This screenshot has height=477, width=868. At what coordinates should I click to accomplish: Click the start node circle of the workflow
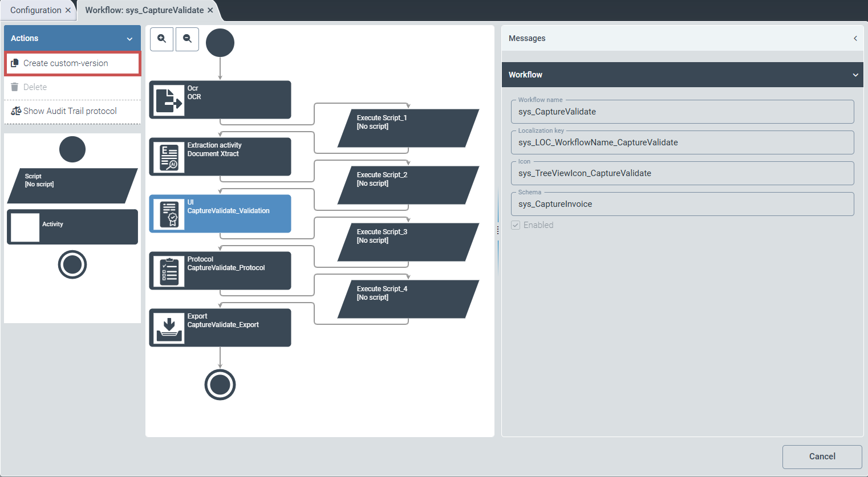[x=220, y=42]
